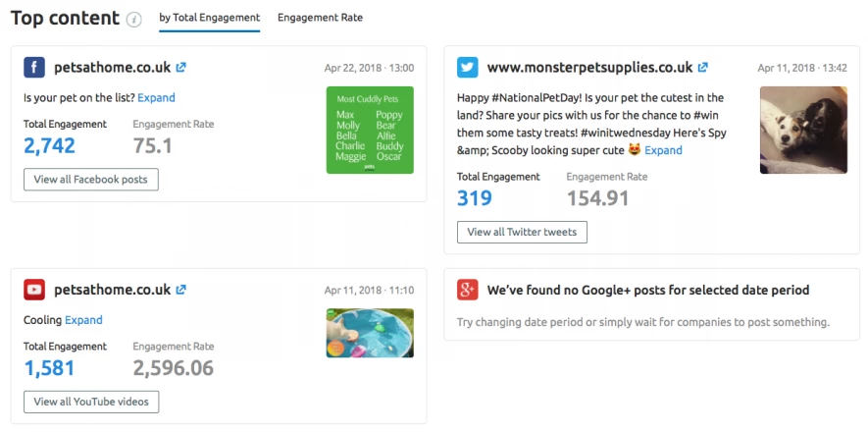868x432 pixels.
Task: Click the Top content info icon
Action: (x=134, y=20)
